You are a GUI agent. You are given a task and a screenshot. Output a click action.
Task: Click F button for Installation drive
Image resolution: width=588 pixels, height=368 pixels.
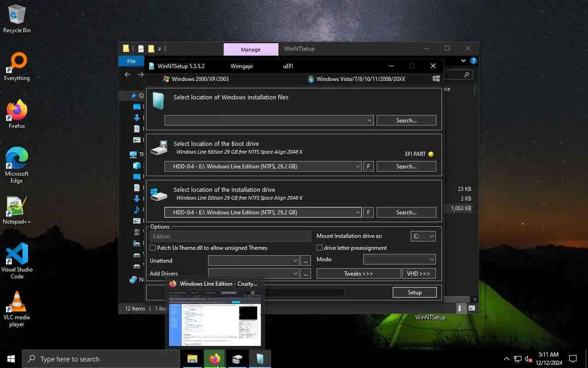pyautogui.click(x=368, y=213)
